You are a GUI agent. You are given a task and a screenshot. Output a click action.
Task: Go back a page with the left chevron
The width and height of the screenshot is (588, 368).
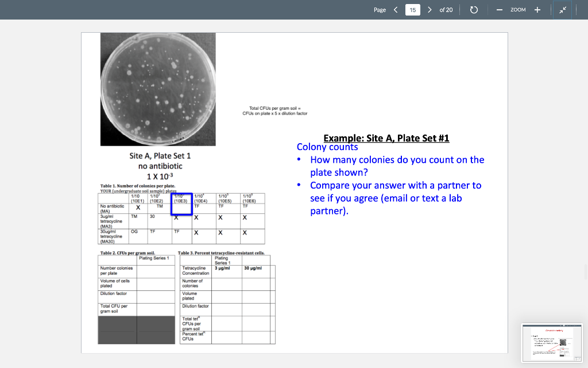click(396, 9)
